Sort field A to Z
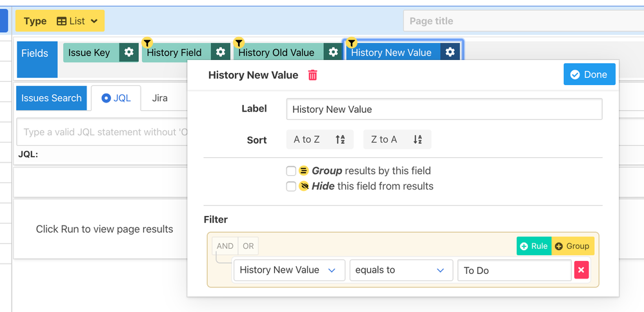The height and width of the screenshot is (312, 644). [x=319, y=139]
